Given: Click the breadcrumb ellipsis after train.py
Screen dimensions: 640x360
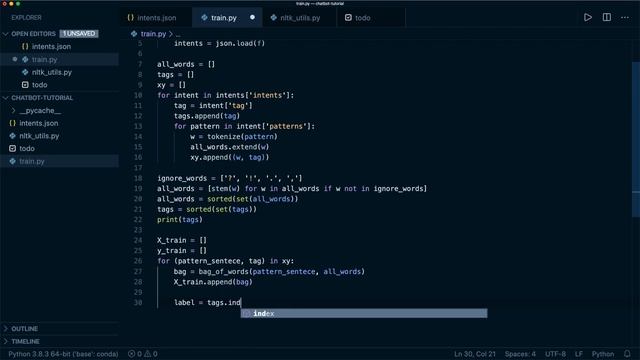Looking at the screenshot, I should coord(178,34).
